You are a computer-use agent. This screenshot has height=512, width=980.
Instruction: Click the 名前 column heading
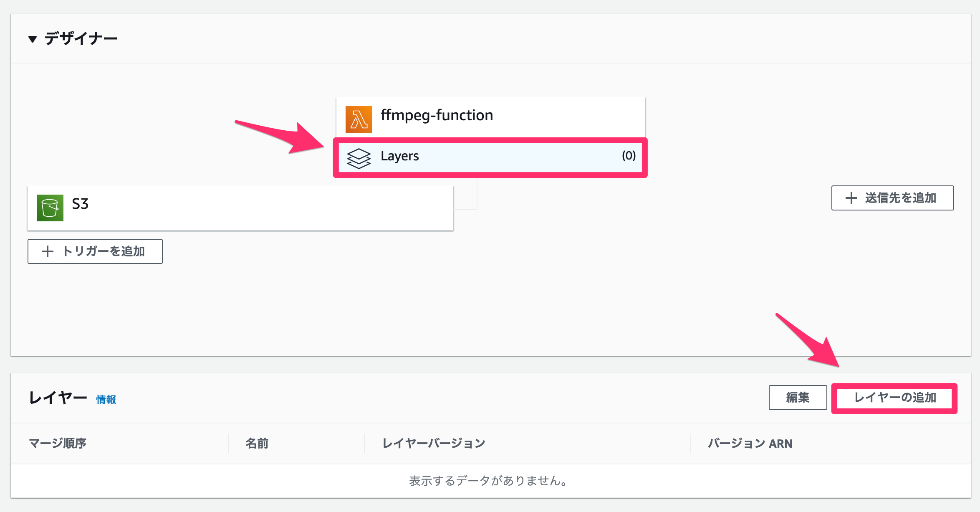[x=258, y=444]
